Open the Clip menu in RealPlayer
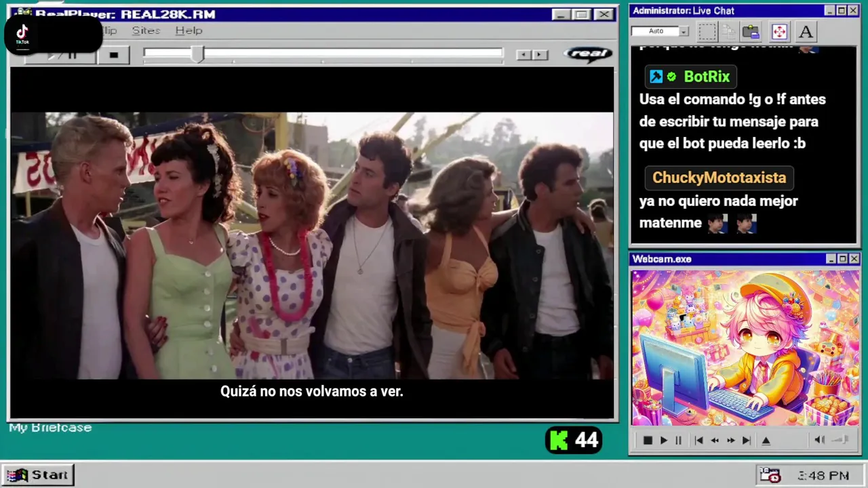The height and width of the screenshot is (488, 868). coord(109,30)
